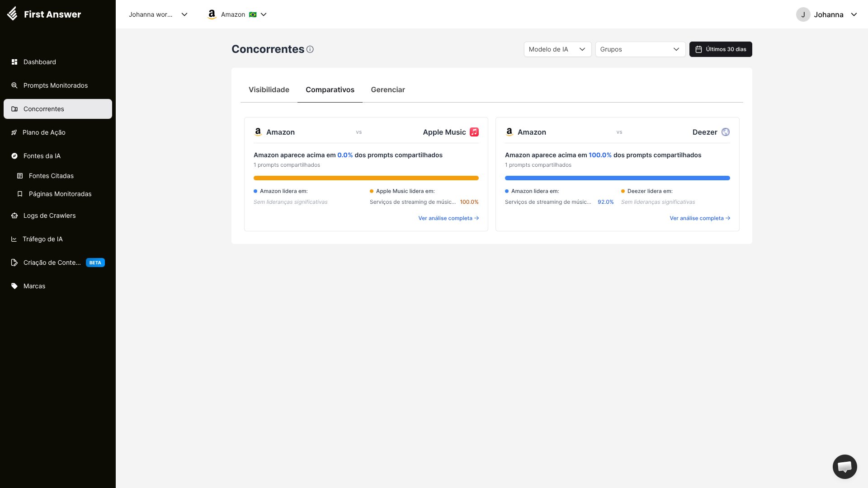Screen dimensions: 868x488
Task: Click the Páginas Monitoradas bookmark icon
Action: [x=20, y=194]
